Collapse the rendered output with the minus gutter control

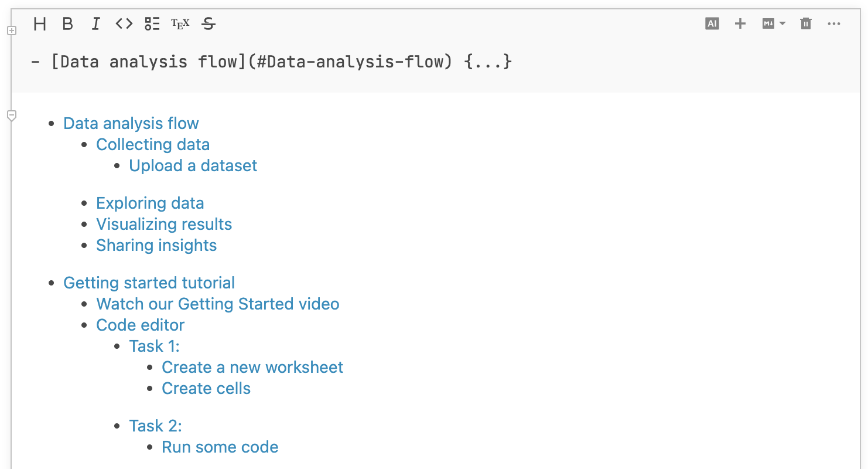point(12,115)
